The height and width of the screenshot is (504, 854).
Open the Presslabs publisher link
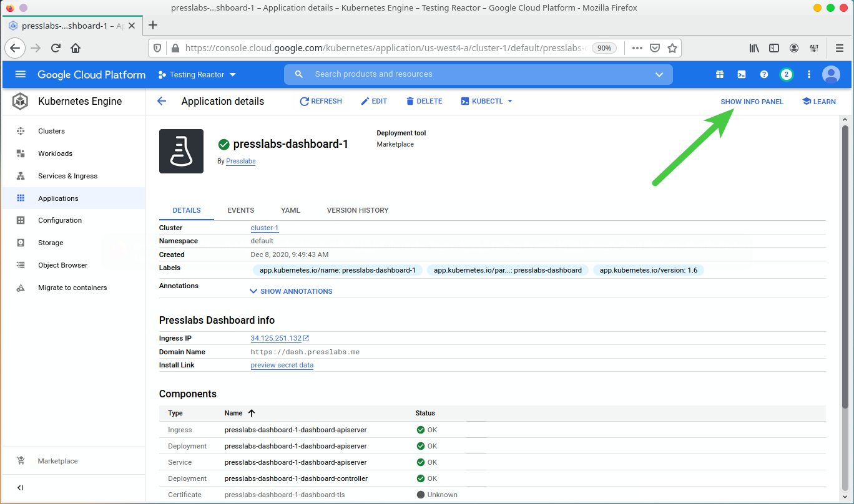(x=241, y=161)
